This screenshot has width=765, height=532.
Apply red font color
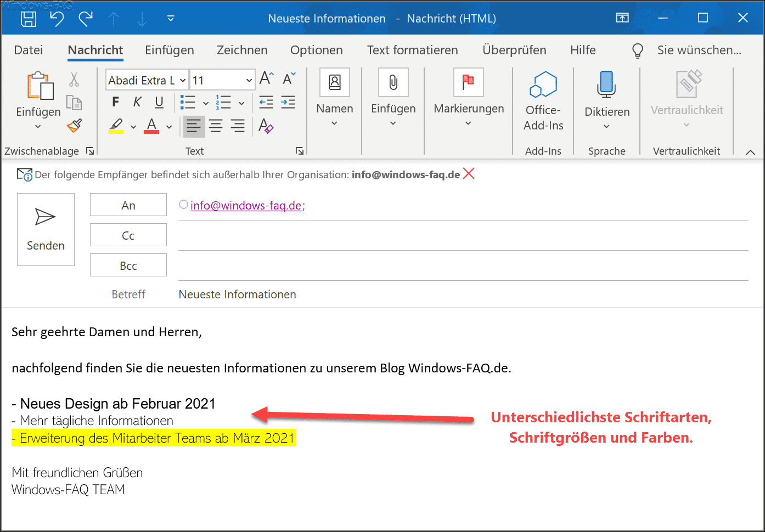(x=151, y=126)
